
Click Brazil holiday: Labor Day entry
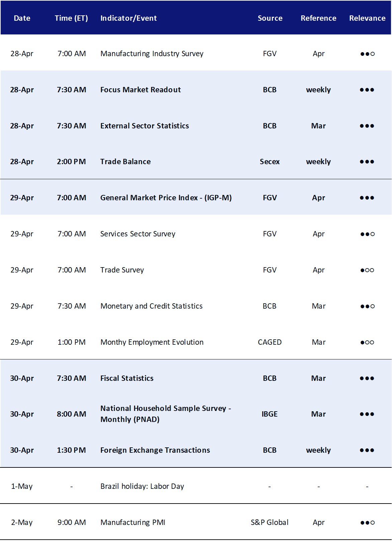click(142, 486)
